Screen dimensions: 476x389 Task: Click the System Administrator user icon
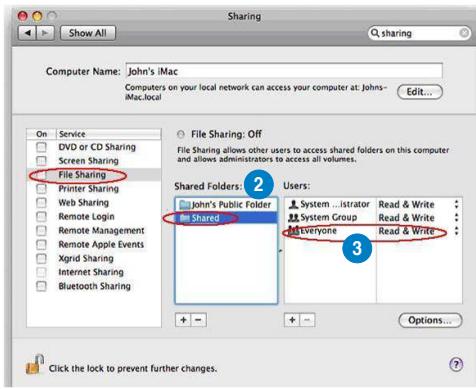click(293, 204)
